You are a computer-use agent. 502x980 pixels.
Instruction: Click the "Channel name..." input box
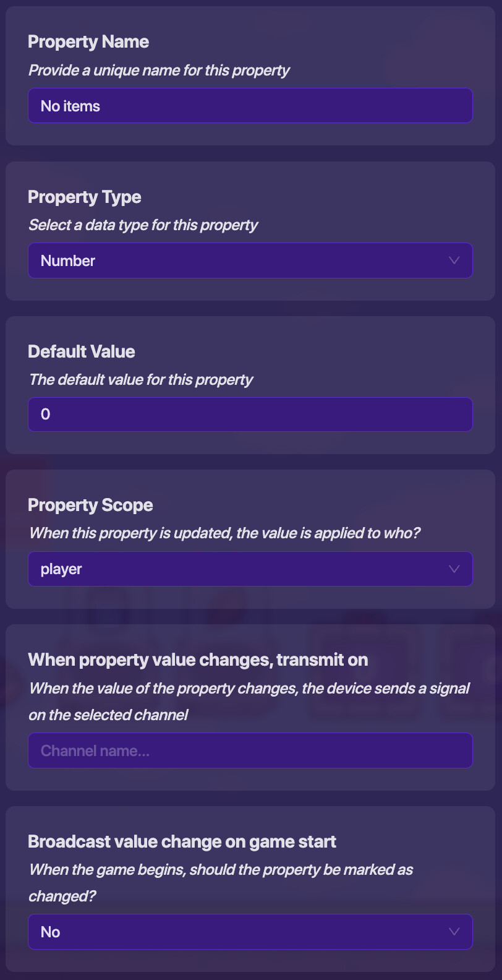click(250, 750)
